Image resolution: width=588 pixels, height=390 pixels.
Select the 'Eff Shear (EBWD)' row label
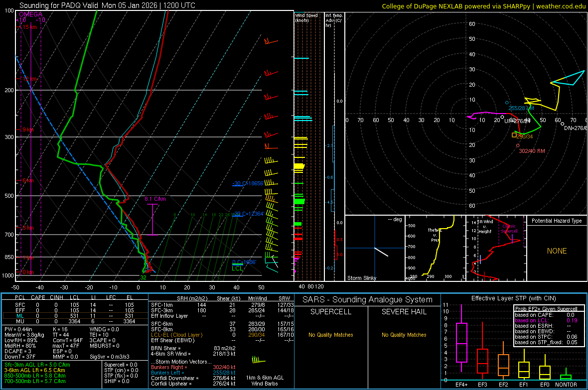click(x=173, y=340)
